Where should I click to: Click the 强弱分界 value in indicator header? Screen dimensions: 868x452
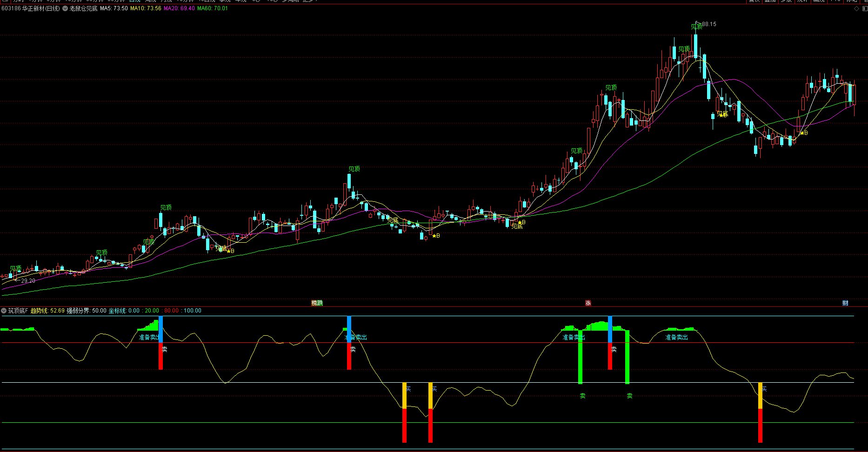point(86,311)
